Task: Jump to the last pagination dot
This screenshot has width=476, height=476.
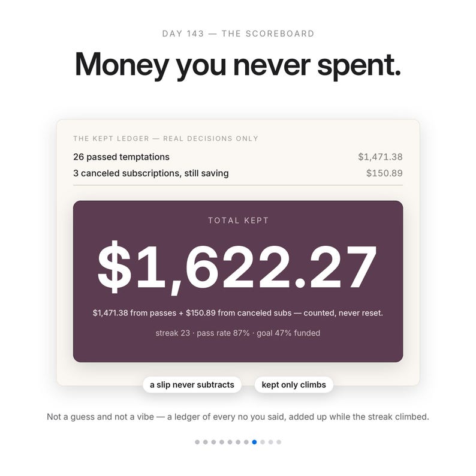Action: [279, 442]
